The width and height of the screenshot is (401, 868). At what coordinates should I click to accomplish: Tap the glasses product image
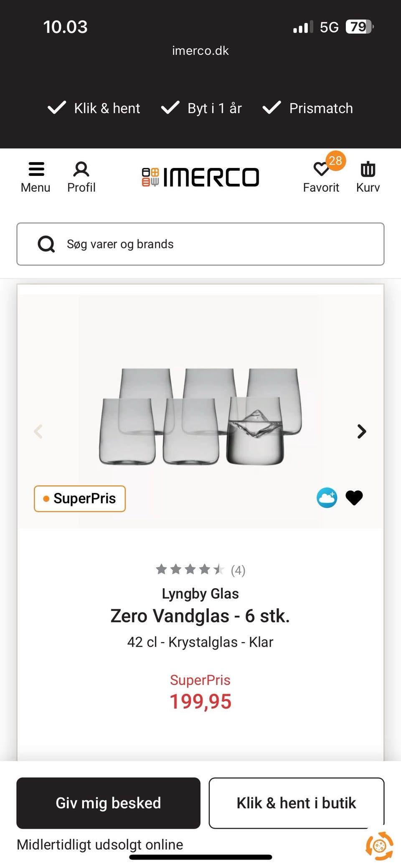200,416
